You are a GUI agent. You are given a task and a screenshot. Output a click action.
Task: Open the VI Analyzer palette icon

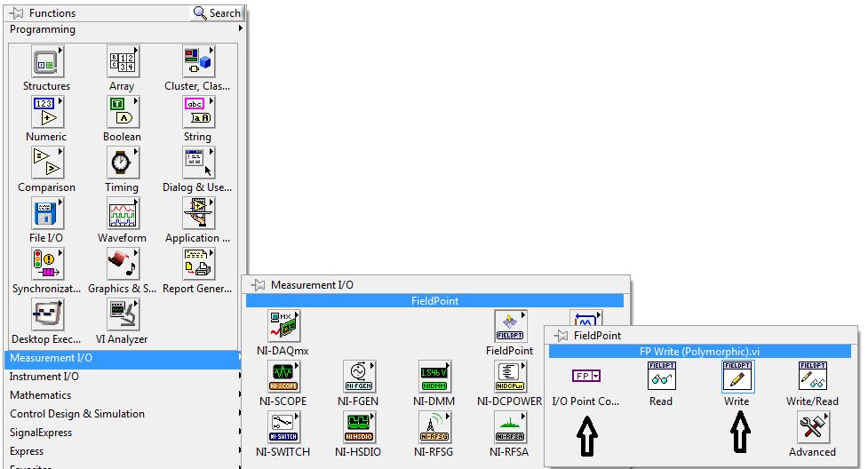coord(123,315)
